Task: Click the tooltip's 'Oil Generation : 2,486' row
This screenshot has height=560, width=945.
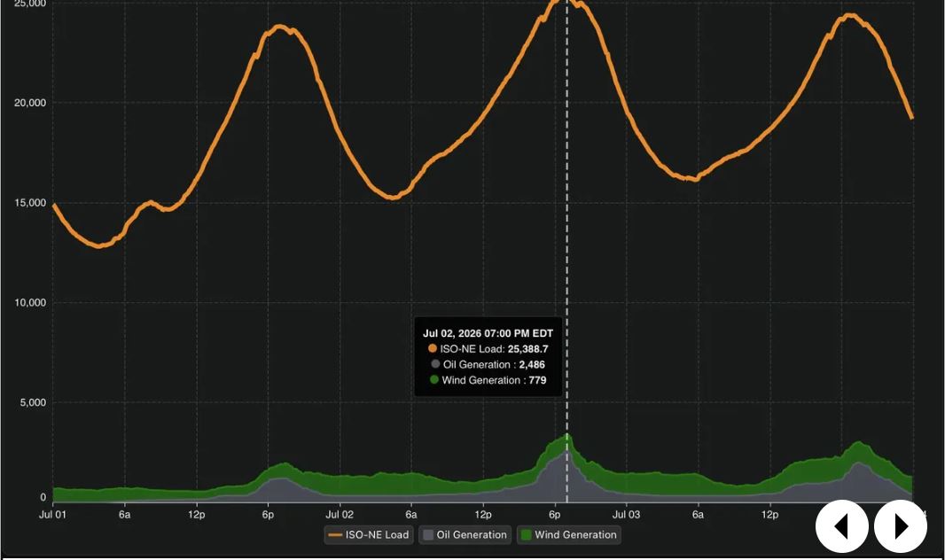Action: (x=488, y=364)
